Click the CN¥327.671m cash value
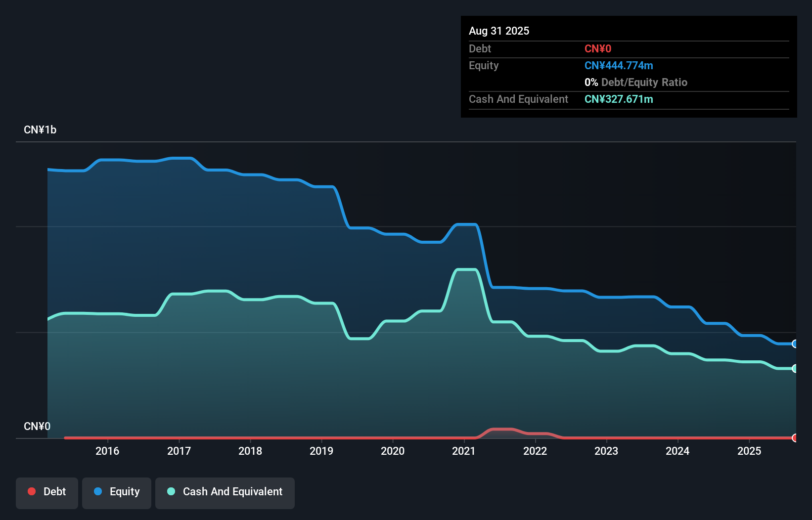 pos(619,99)
